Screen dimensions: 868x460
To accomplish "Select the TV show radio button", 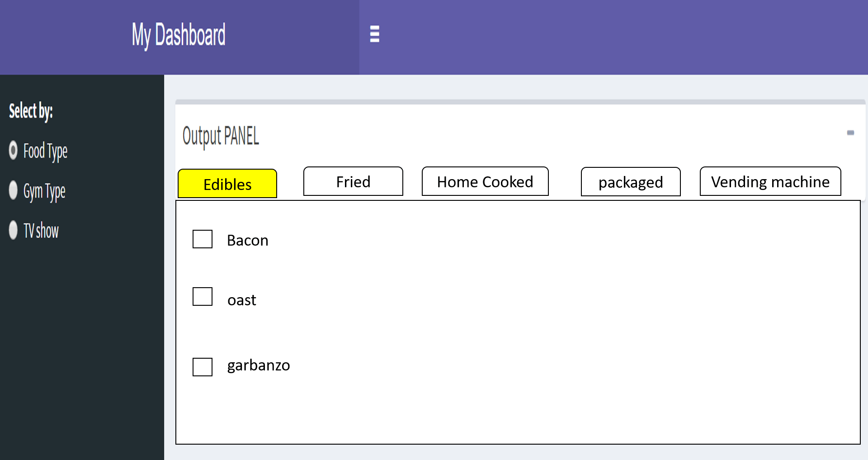I will coord(13,230).
